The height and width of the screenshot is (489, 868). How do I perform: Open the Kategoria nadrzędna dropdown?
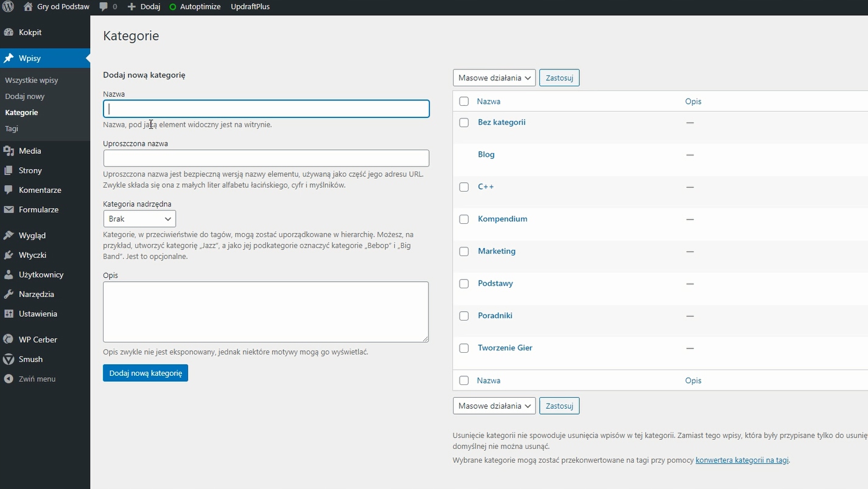coord(139,219)
